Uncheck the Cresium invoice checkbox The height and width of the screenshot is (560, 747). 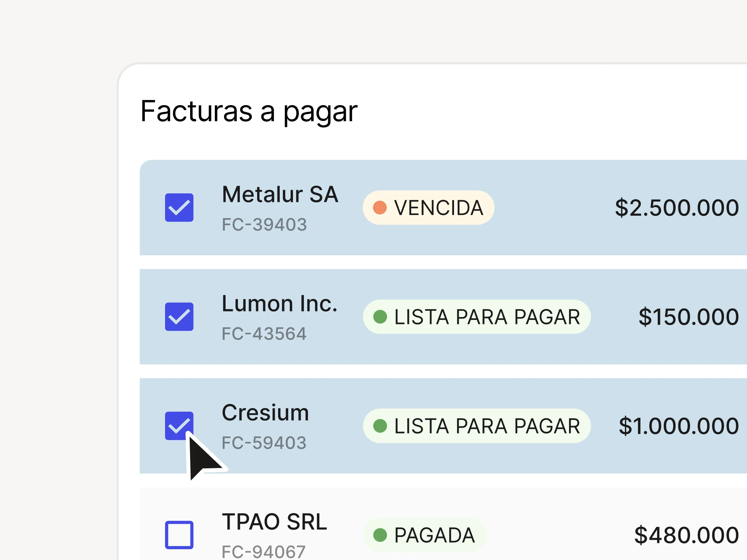coord(179,425)
